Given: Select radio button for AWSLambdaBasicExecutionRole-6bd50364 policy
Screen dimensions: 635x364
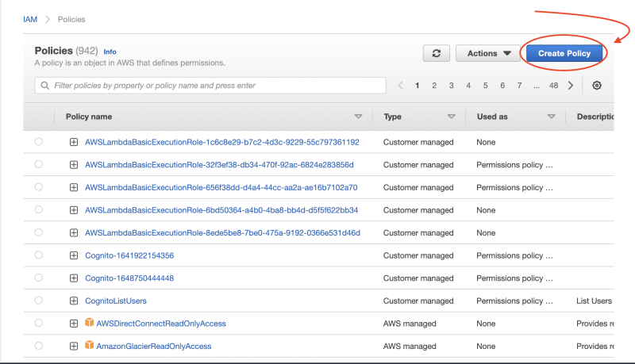Looking at the screenshot, I should click(x=38, y=209).
